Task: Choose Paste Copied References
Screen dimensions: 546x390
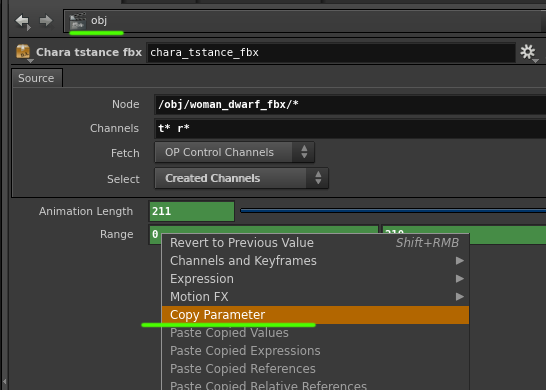Action: click(x=315, y=369)
